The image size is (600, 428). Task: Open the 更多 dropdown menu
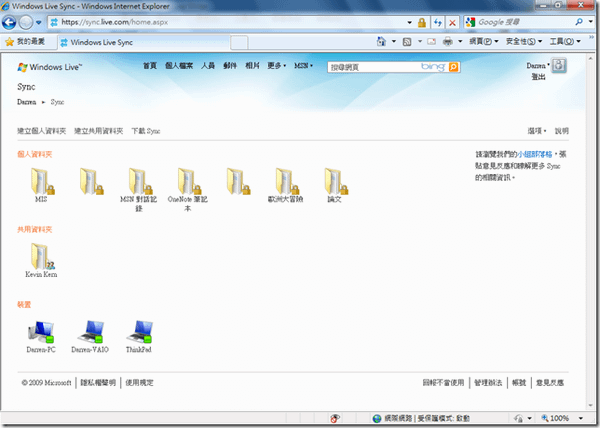277,66
